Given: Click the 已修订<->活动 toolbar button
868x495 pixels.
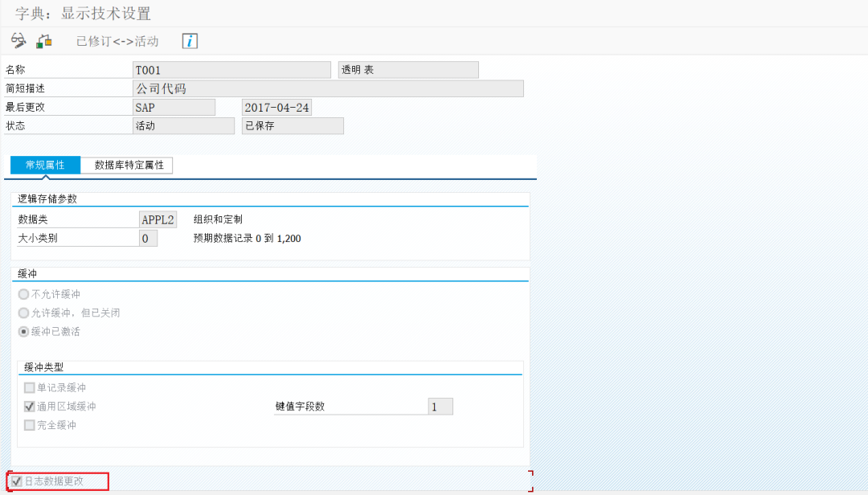Looking at the screenshot, I should (117, 41).
